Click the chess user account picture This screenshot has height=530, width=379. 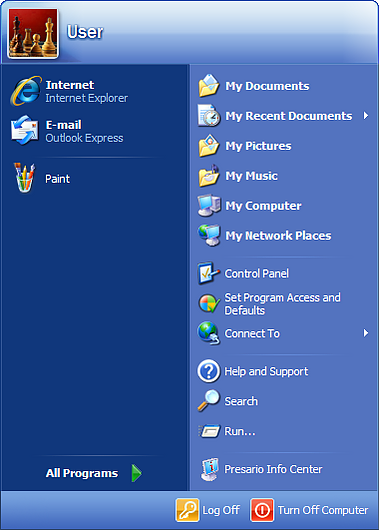(x=33, y=33)
